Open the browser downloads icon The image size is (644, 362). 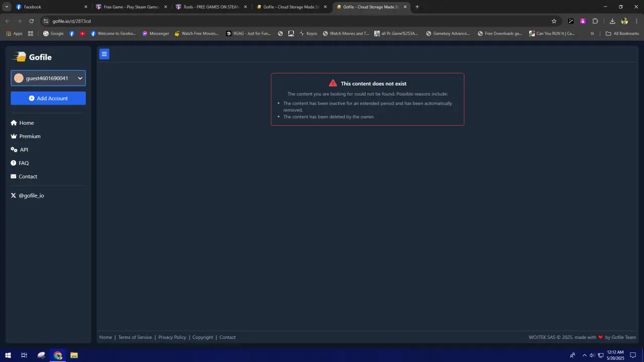(612, 21)
